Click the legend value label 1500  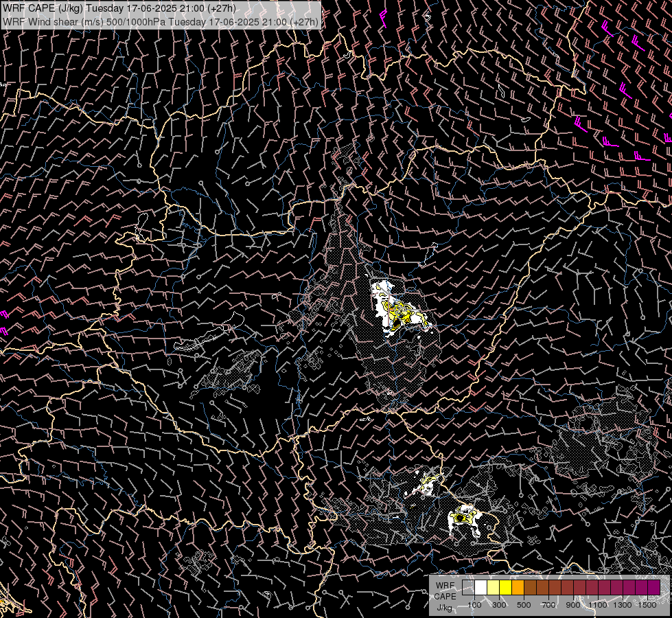tap(647, 605)
